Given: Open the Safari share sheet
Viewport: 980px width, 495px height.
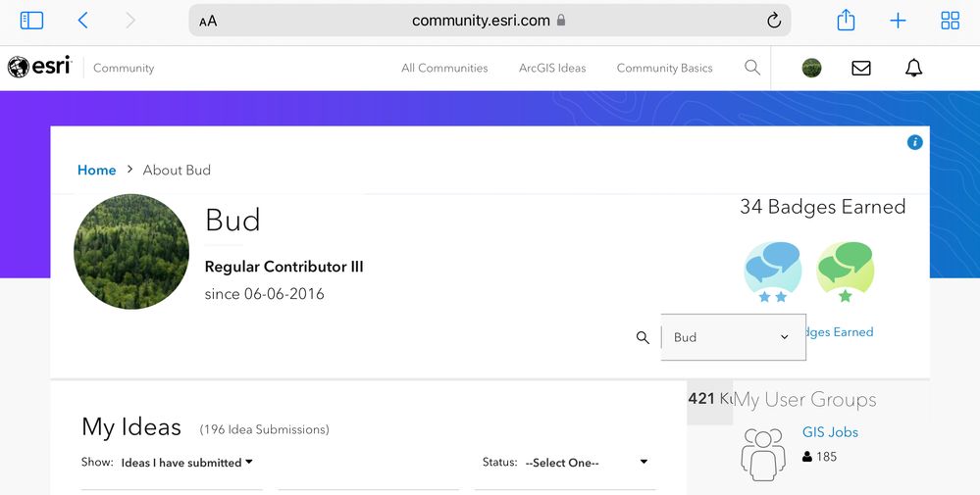Looking at the screenshot, I should (846, 20).
